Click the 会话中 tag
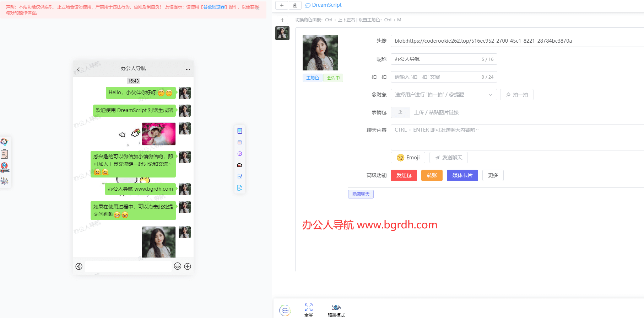This screenshot has height=318, width=644. click(333, 78)
